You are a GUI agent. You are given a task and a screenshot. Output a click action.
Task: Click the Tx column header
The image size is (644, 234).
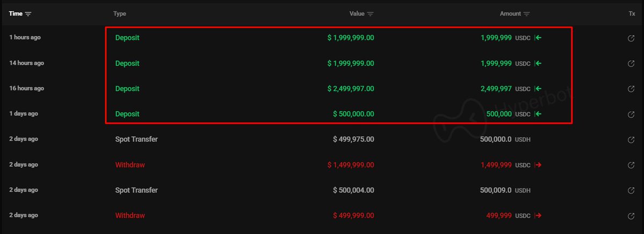pyautogui.click(x=632, y=13)
